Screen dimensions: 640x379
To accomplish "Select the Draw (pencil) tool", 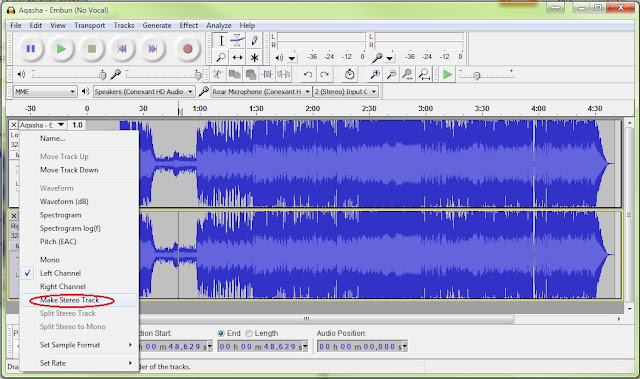I will tap(254, 40).
